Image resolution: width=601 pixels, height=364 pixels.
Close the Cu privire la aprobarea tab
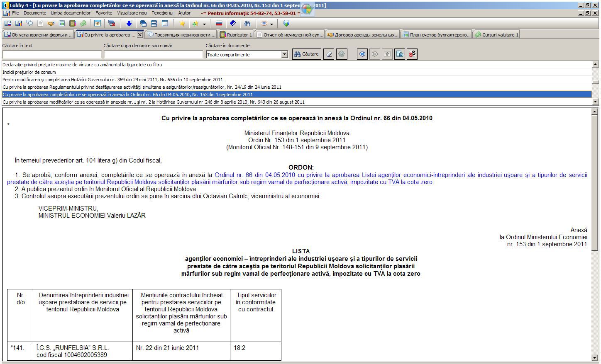[x=140, y=35]
